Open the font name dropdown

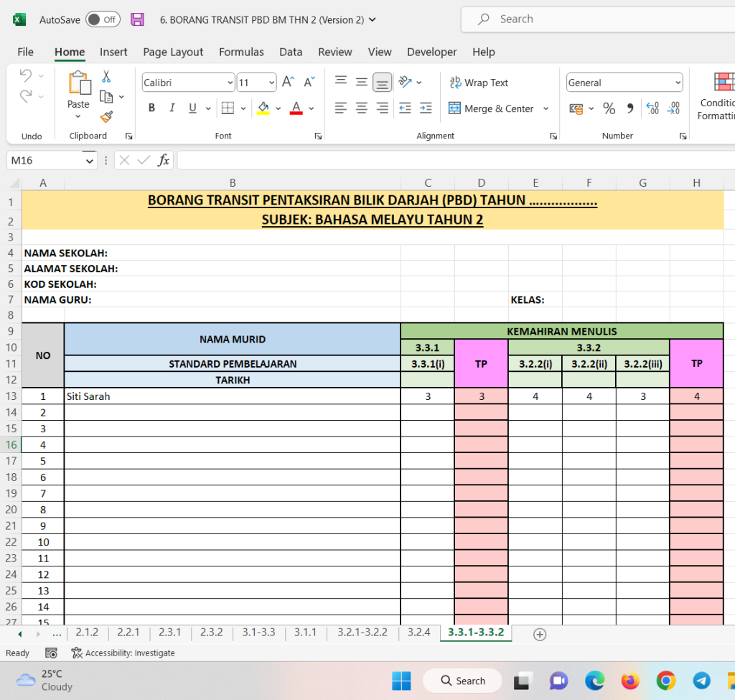click(x=230, y=82)
